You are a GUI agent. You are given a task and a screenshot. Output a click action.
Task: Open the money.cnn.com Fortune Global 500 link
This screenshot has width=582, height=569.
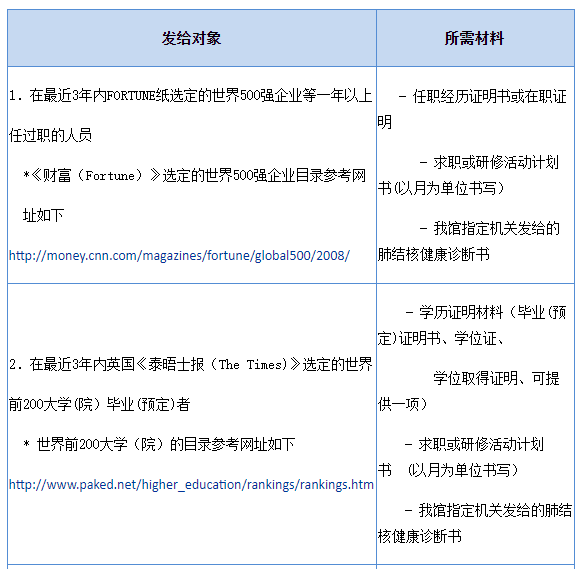(x=179, y=256)
